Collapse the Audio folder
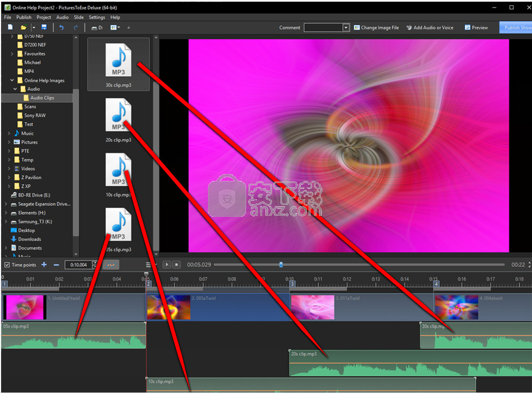Viewport: 532px width, 393px height. (15, 89)
